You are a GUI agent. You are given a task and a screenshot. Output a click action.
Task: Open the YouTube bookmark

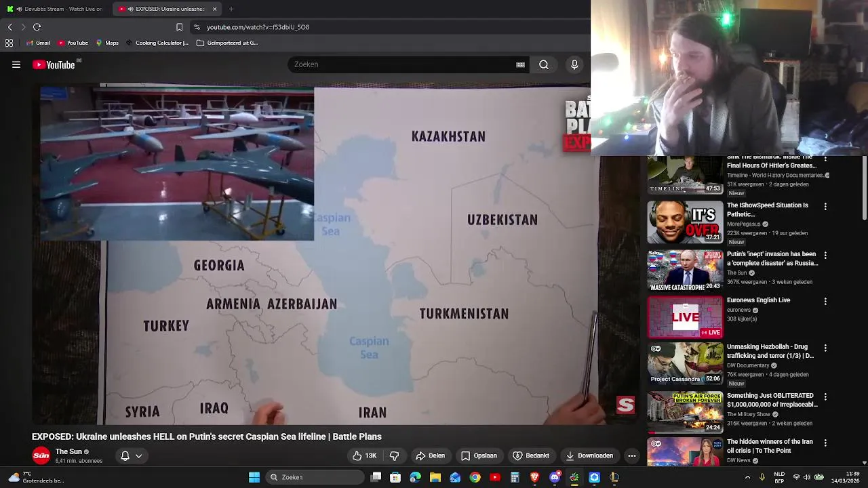pos(73,43)
